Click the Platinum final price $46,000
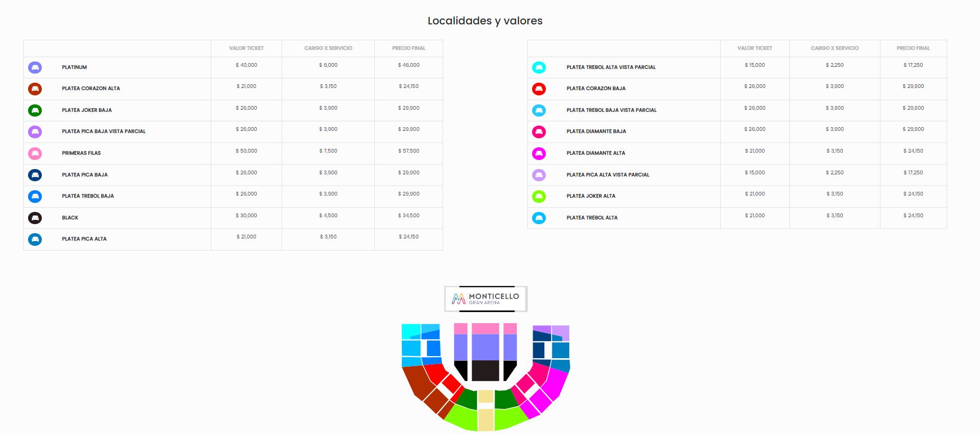 tap(409, 65)
